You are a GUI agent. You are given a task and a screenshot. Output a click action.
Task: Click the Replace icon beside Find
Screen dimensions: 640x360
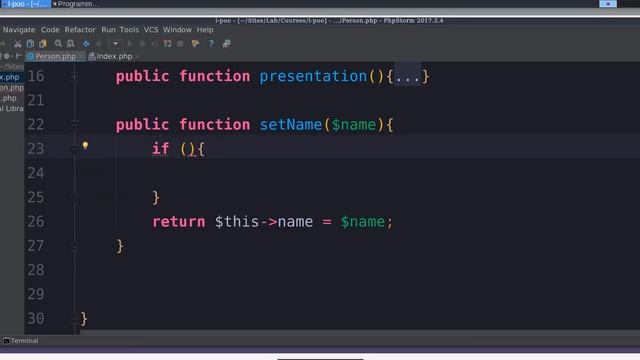click(x=71, y=44)
